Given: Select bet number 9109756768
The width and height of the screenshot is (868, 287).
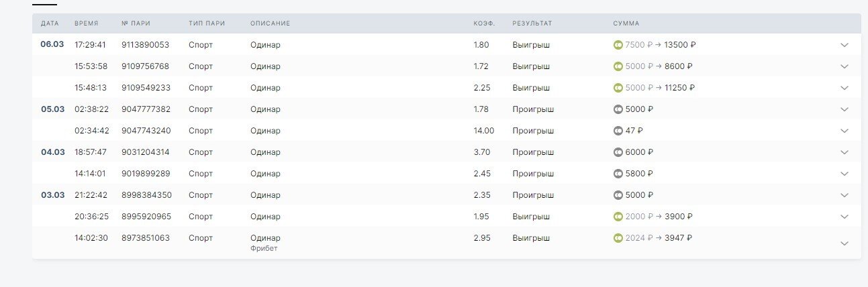Looking at the screenshot, I should point(145,66).
